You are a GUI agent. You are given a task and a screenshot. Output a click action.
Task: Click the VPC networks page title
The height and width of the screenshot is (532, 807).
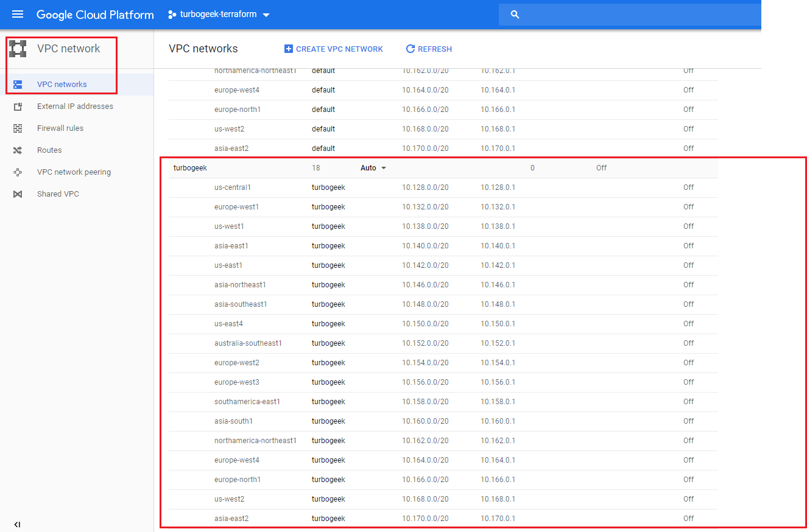click(x=203, y=49)
